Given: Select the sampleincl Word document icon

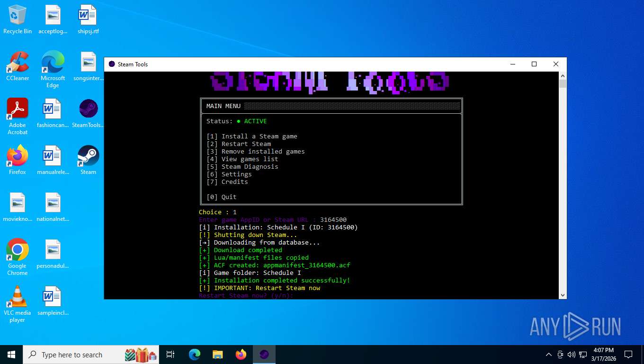Looking at the screenshot, I should coord(53,301).
